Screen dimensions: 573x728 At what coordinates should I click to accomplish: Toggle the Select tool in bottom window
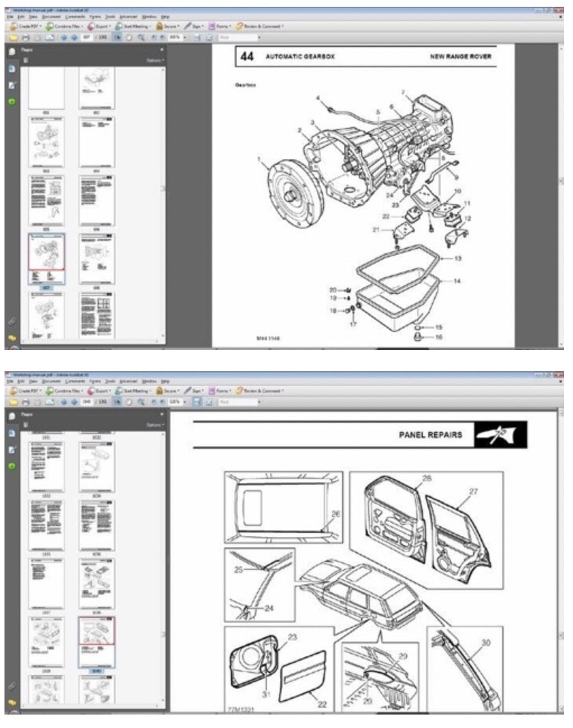118,402
